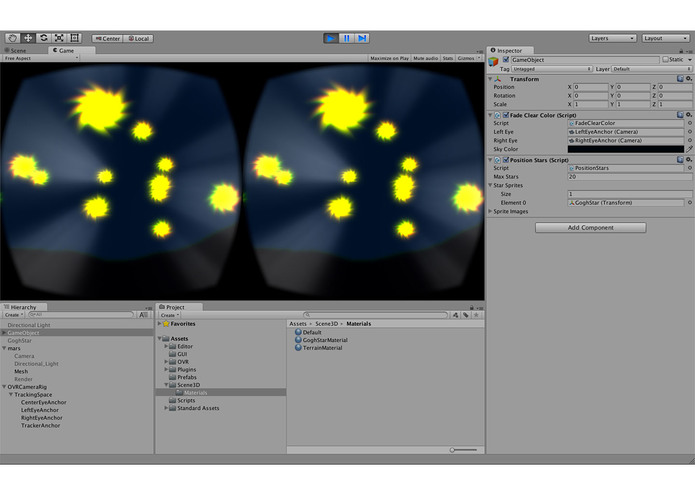Open the Project Create menu
This screenshot has width=695, height=494.
(169, 315)
